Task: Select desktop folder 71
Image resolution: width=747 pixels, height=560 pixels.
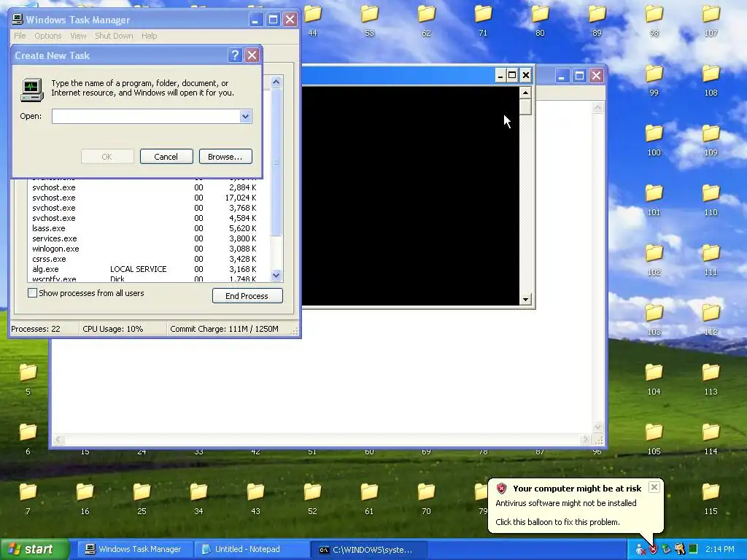Action: (483, 21)
